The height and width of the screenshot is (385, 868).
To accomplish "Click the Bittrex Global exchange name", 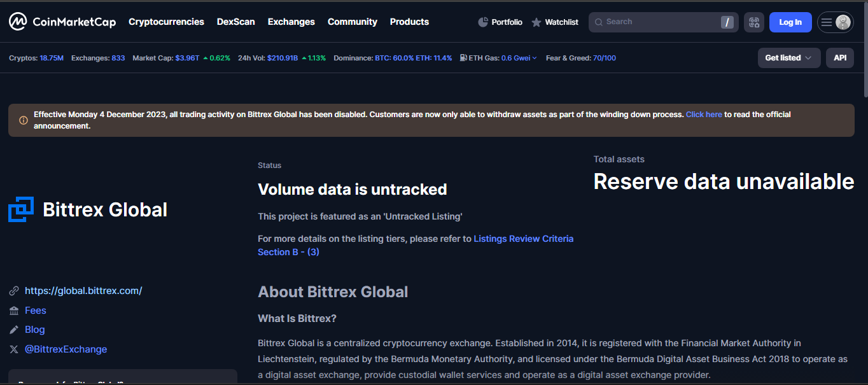I will tap(105, 209).
